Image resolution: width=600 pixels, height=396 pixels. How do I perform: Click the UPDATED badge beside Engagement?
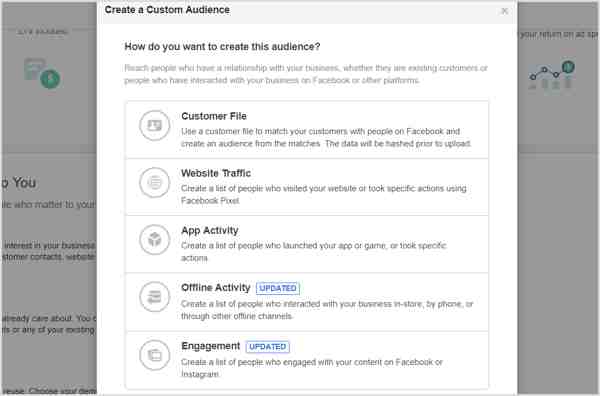point(267,347)
